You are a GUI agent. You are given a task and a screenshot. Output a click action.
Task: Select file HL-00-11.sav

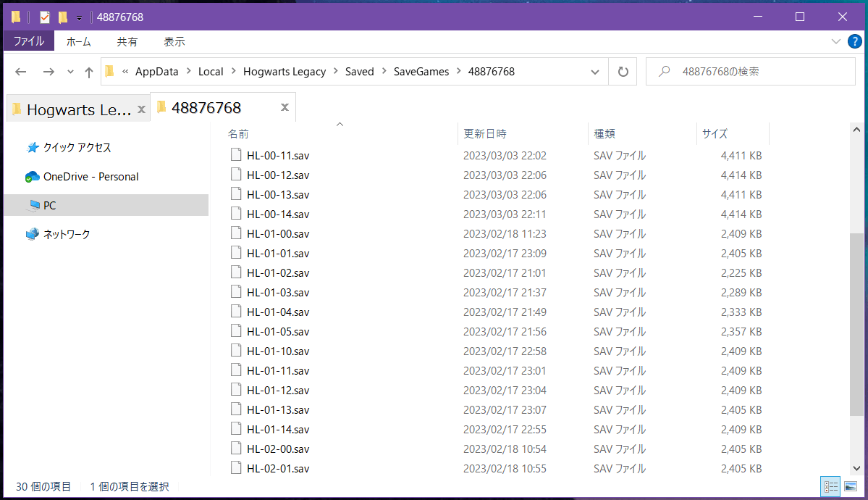point(278,156)
